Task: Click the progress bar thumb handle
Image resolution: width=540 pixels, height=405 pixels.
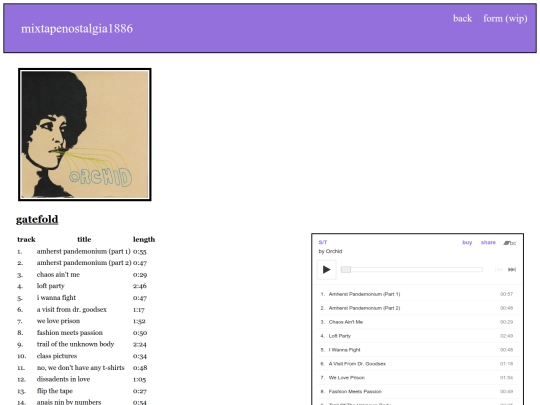Action: (346, 269)
